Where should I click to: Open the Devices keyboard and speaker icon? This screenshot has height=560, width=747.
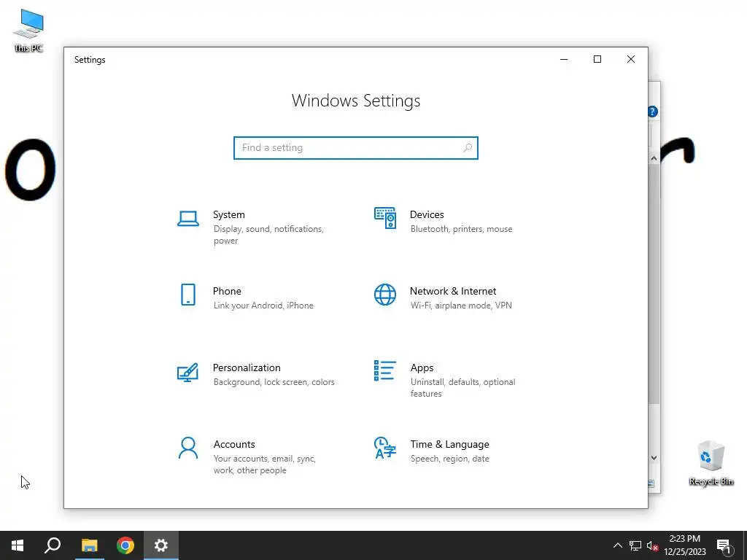coord(385,218)
